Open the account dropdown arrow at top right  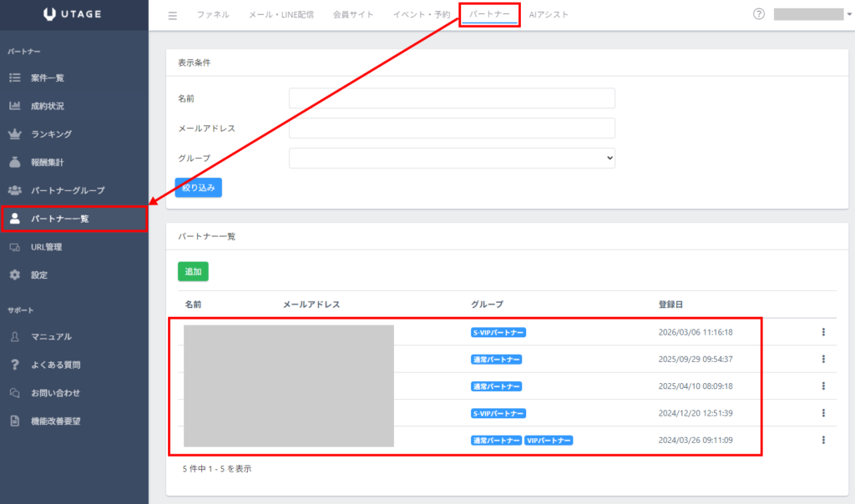tap(848, 15)
